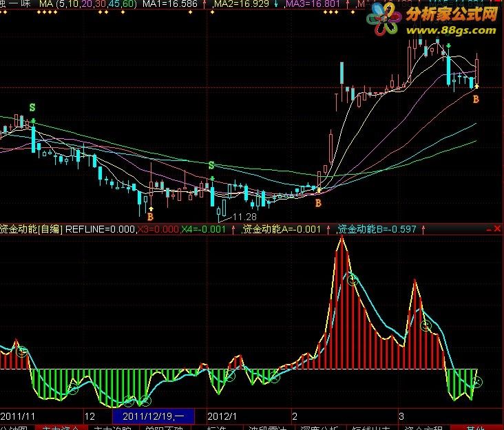
Task: Click the 12 month label on the time axis
Action: tap(90, 416)
